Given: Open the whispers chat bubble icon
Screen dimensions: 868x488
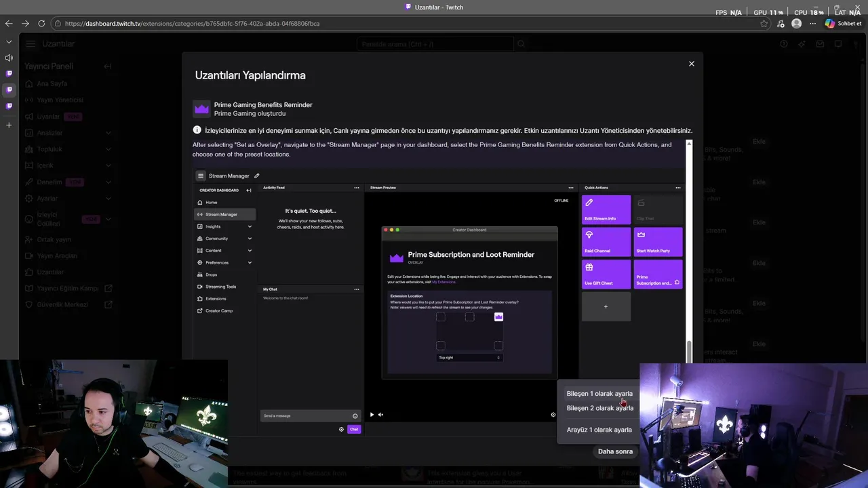Looking at the screenshot, I should (x=838, y=44).
